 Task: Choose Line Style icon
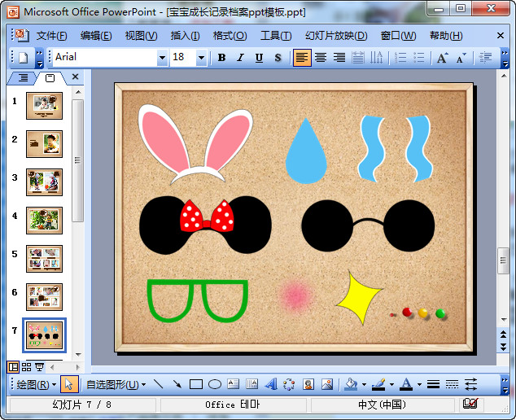point(433,384)
